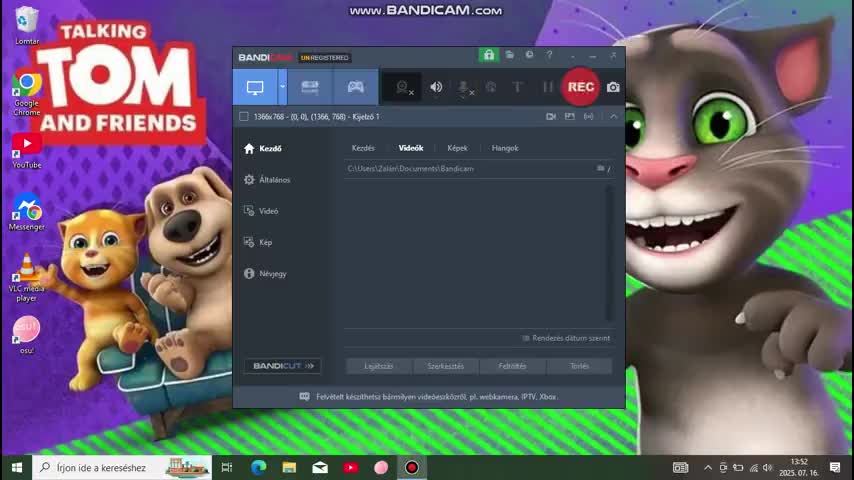The width and height of the screenshot is (854, 480).
Task: Select screen recording mode monitor icon
Action: tap(255, 87)
